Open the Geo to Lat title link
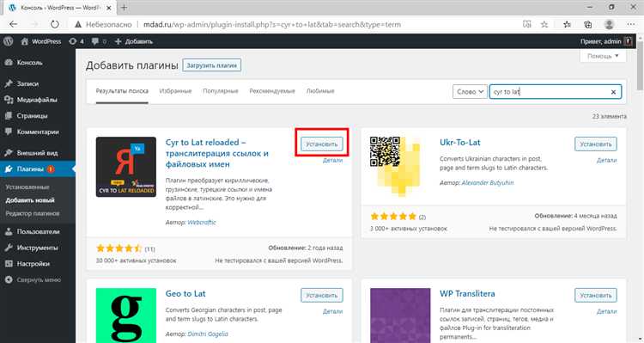The width and height of the screenshot is (644, 343). click(185, 294)
